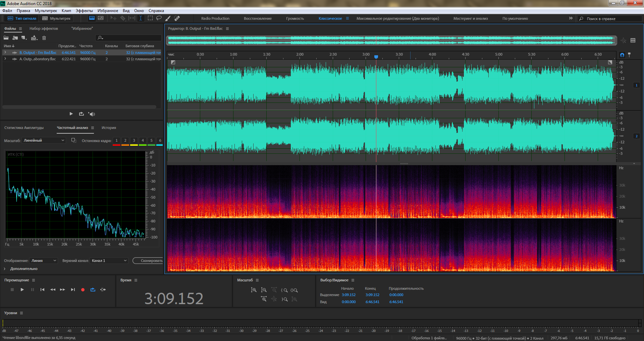The width and height of the screenshot is (644, 341).
Task: Open the Окно menu
Action: pos(139,11)
